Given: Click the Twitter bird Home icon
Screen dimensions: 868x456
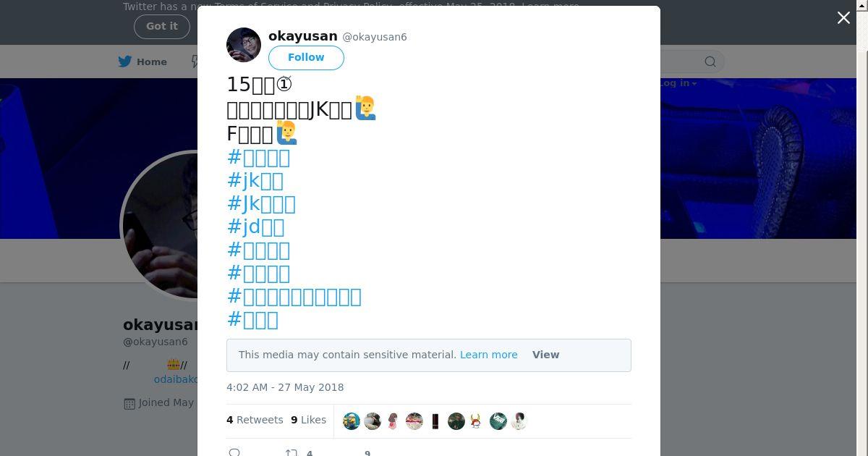Looking at the screenshot, I should (126, 62).
